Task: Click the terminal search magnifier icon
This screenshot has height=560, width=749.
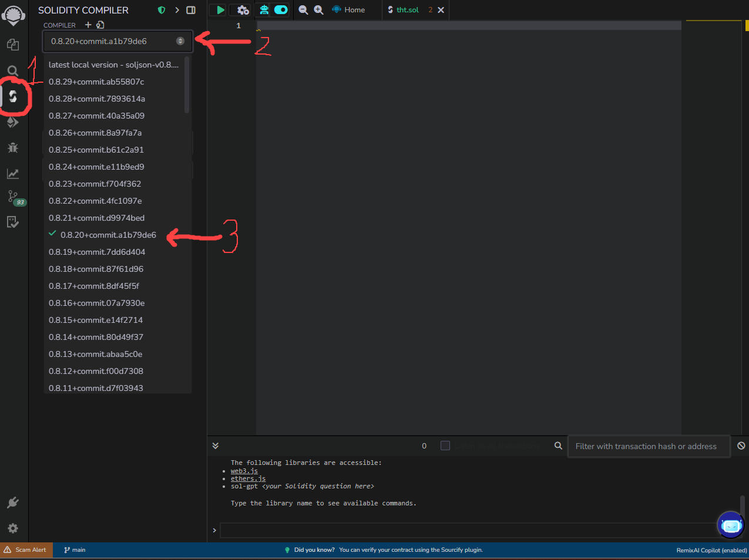Action: pyautogui.click(x=558, y=446)
